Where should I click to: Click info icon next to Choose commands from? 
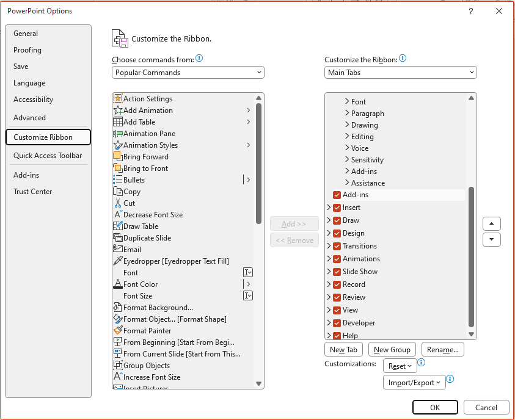pyautogui.click(x=199, y=59)
